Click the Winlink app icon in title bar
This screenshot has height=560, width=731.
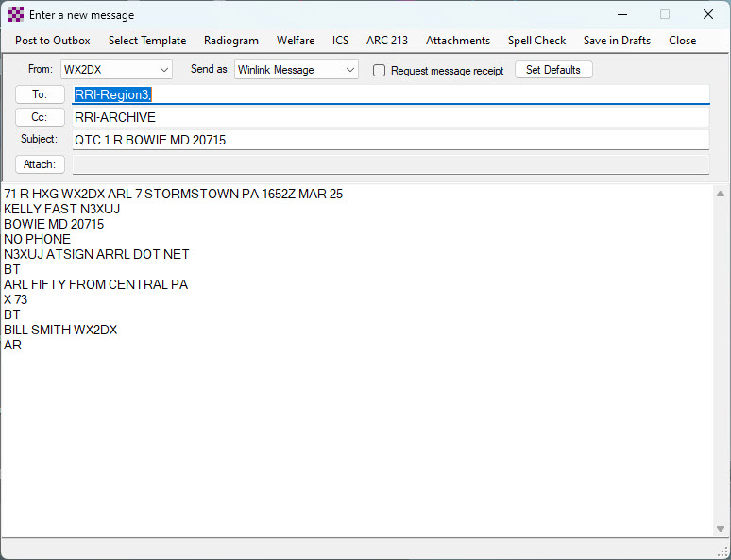tap(15, 14)
